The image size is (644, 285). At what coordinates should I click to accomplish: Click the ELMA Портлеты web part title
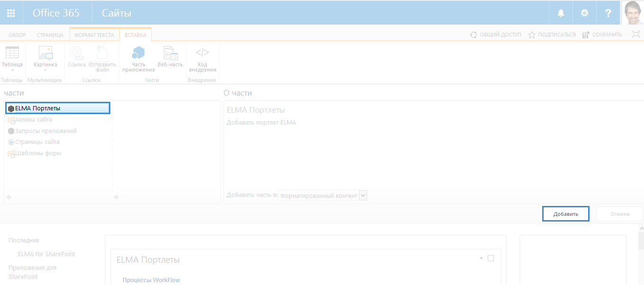point(148,260)
